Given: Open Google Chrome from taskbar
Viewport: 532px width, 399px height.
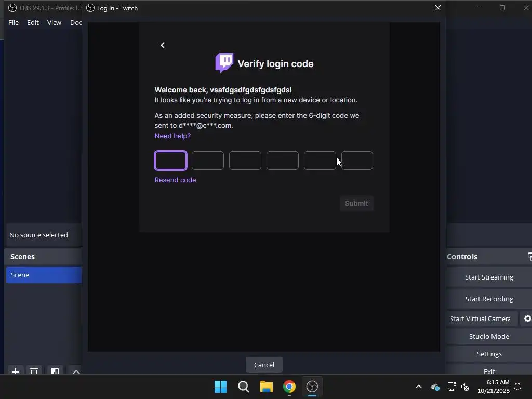Looking at the screenshot, I should click(289, 387).
